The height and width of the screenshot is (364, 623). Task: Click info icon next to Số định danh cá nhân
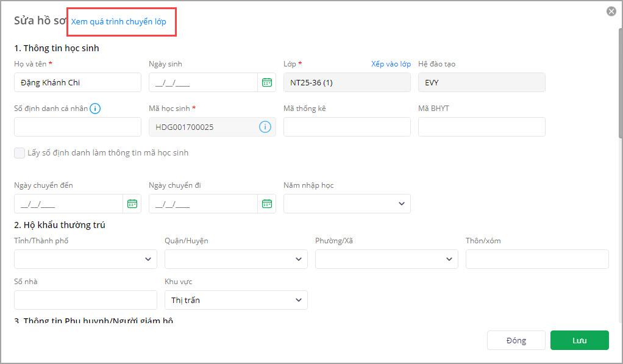[95, 109]
